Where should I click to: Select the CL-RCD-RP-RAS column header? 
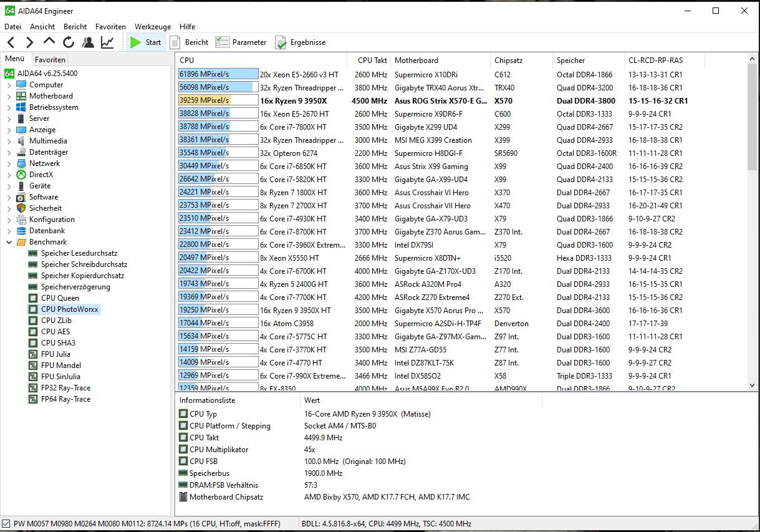(x=663, y=60)
